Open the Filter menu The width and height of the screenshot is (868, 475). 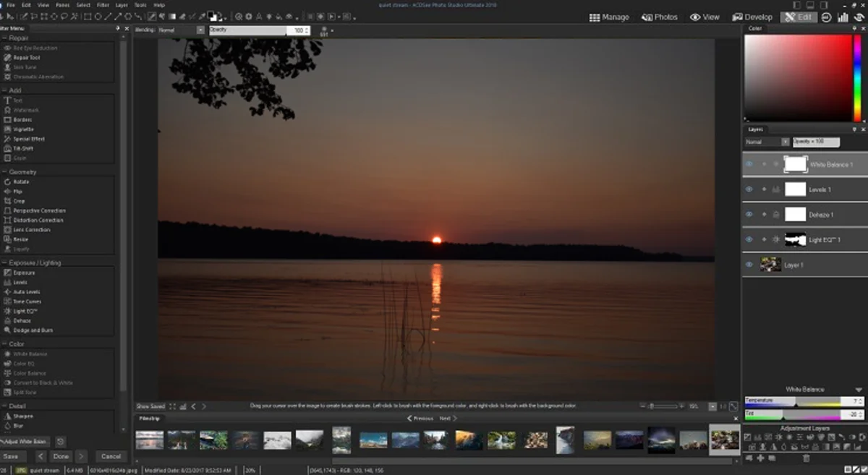pos(103,4)
